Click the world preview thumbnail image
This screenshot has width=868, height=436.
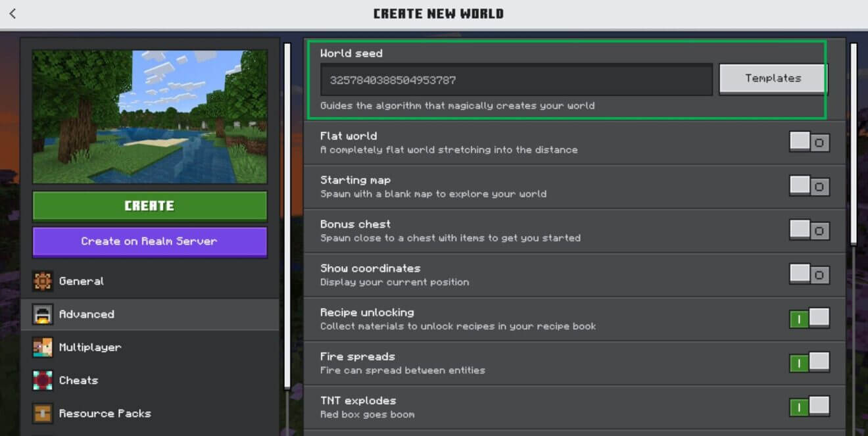point(150,117)
